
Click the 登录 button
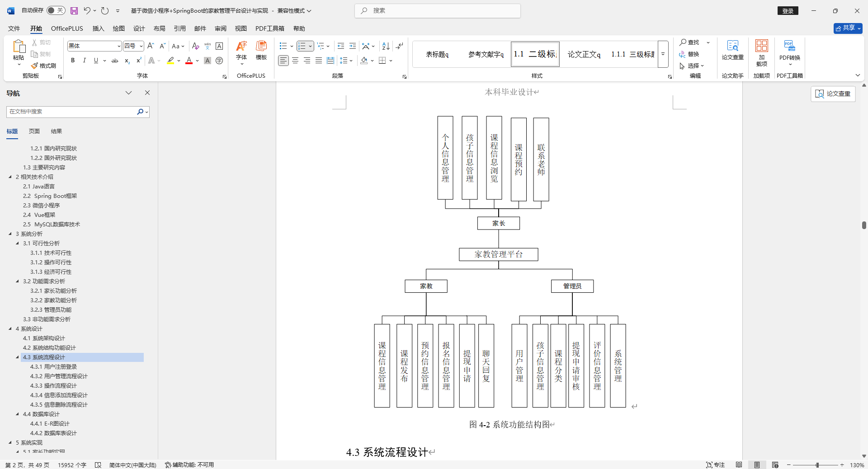788,10
